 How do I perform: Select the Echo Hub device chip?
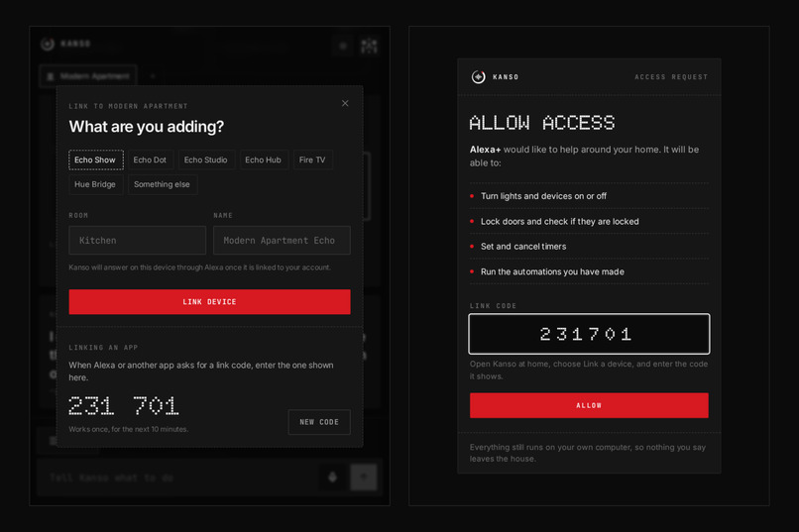264,160
